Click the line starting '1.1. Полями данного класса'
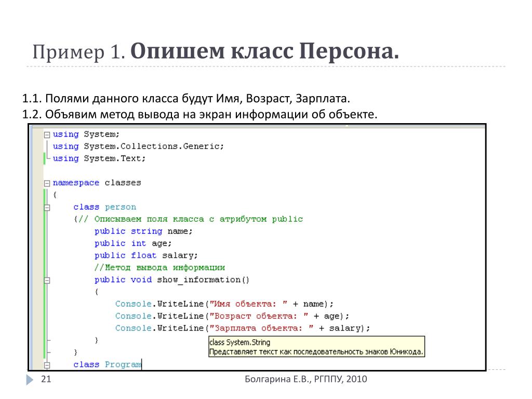Screen dimensions: 532x399 click(186, 99)
